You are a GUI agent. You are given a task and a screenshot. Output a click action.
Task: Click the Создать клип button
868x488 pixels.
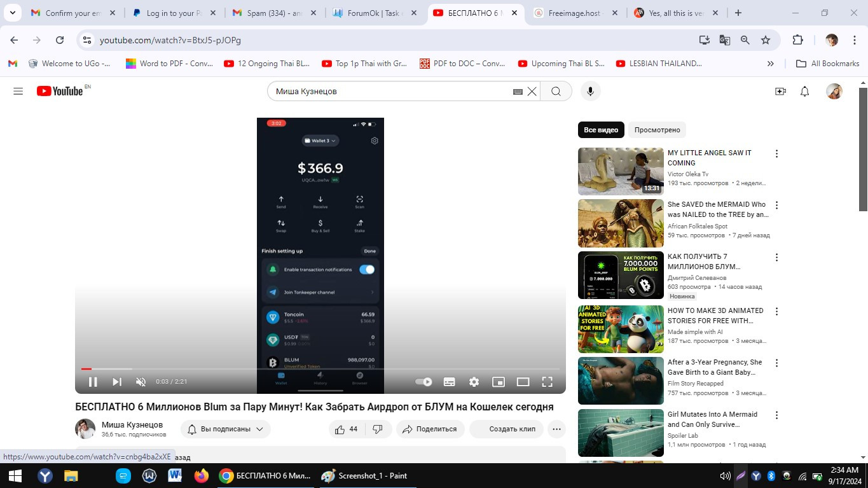pyautogui.click(x=506, y=429)
